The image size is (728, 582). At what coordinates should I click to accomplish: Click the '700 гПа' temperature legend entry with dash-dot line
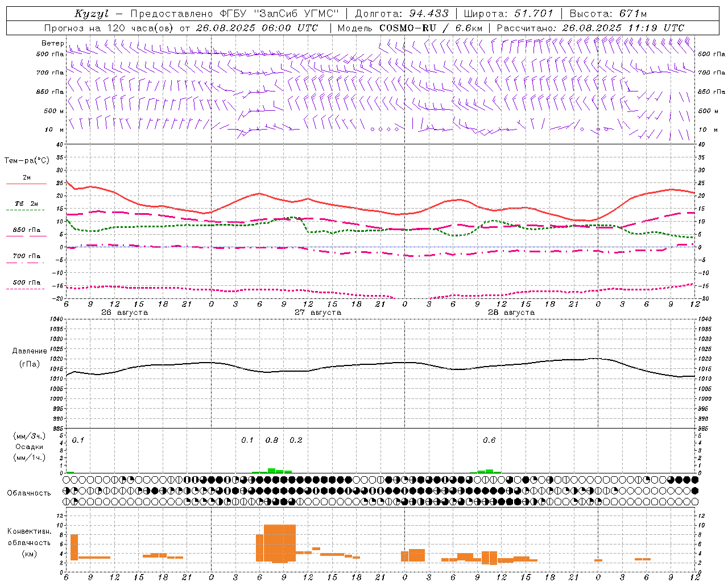coord(27,256)
